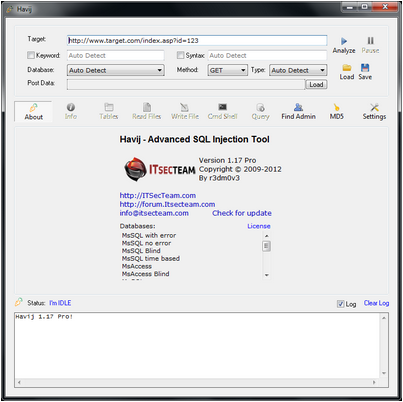The height and width of the screenshot is (402, 403).
Task: Switch to the Tables tab
Action: 109,112
